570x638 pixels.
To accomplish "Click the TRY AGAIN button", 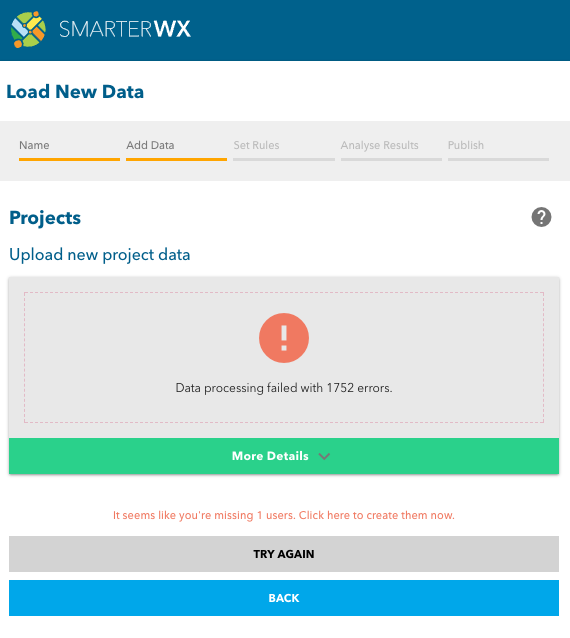I will coord(284,554).
